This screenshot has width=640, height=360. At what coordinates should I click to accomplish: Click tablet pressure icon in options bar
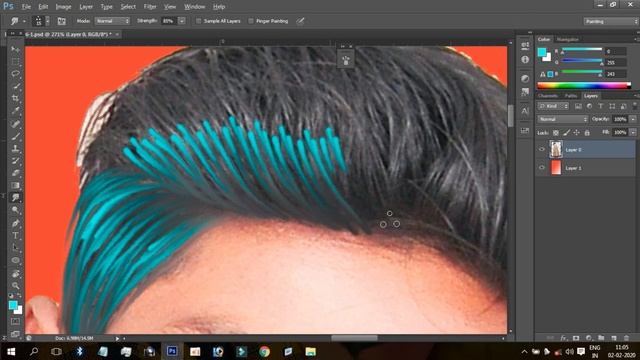tap(300, 21)
